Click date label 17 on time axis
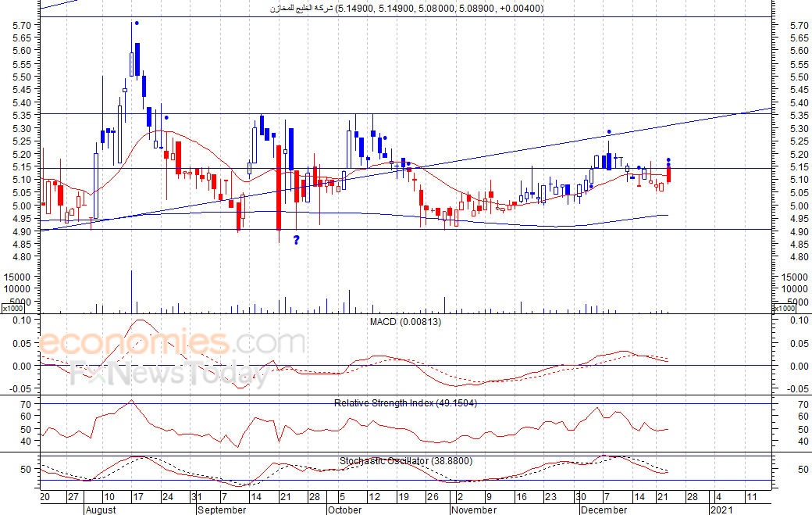 point(138,497)
